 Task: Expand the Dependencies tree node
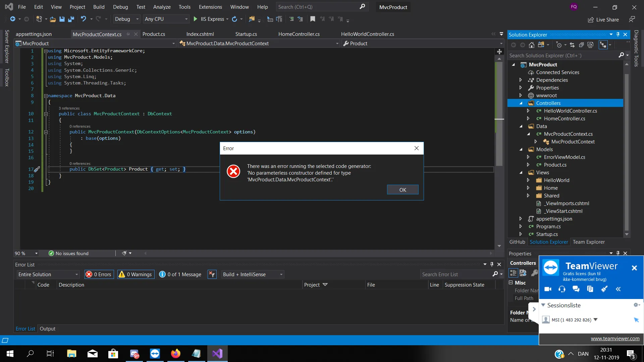tap(521, 80)
